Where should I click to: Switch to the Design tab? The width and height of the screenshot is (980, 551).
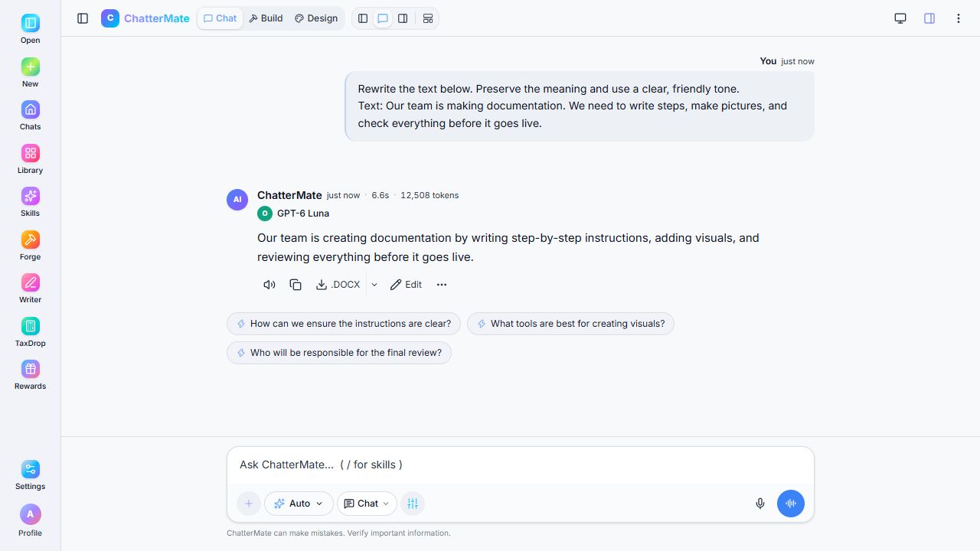coord(316,18)
